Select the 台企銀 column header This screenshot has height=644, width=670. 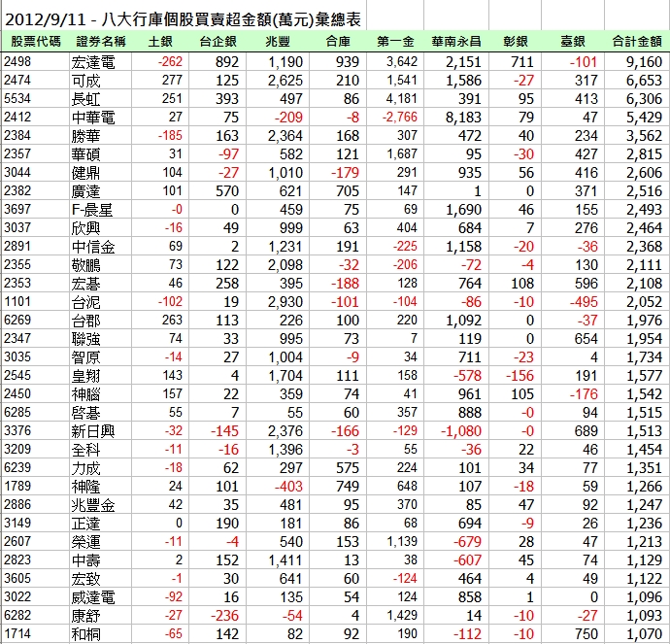coord(218,42)
